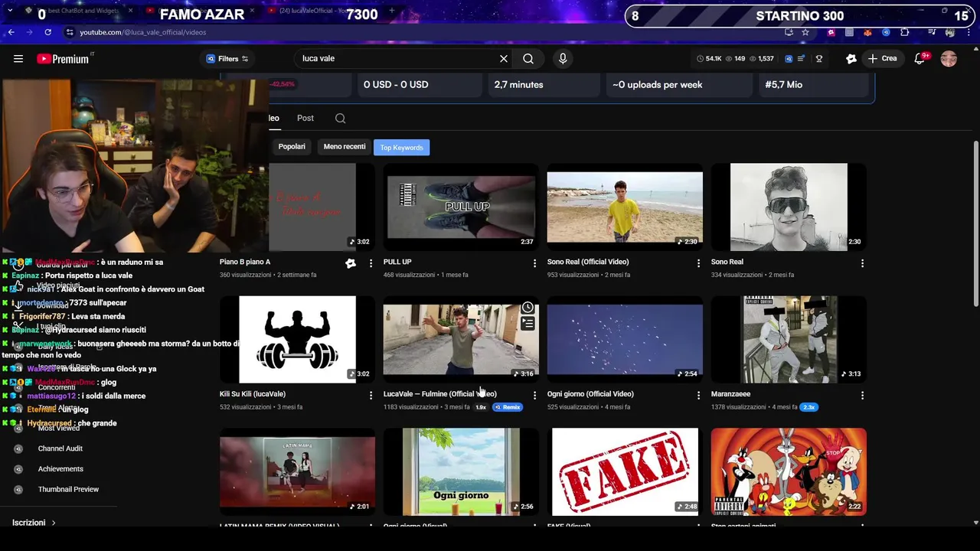Open more options for Maranzaeee
Image resolution: width=980 pixels, height=551 pixels.
click(862, 396)
